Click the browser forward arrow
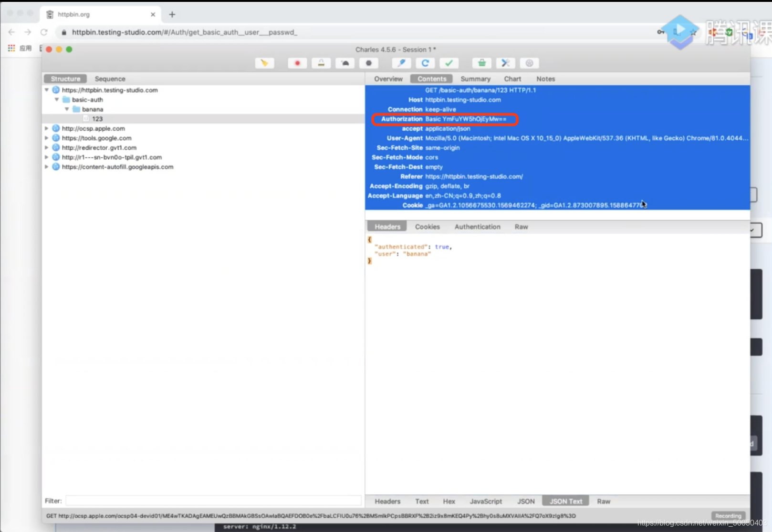The width and height of the screenshot is (772, 532). [28, 32]
